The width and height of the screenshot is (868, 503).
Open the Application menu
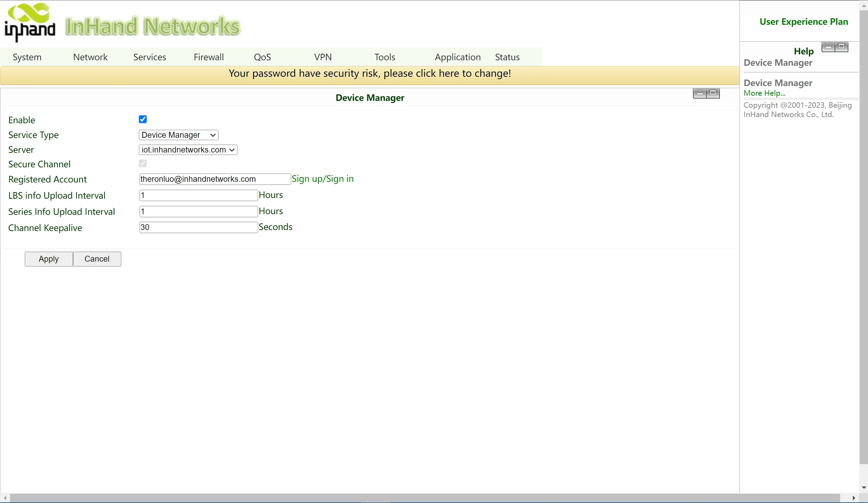coord(458,57)
